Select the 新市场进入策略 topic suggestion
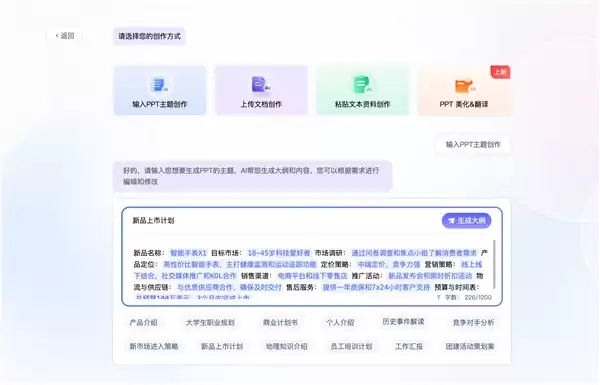600x385 pixels. point(154,346)
